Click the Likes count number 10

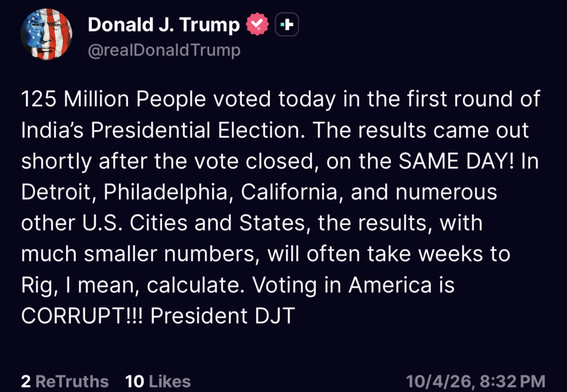point(135,381)
